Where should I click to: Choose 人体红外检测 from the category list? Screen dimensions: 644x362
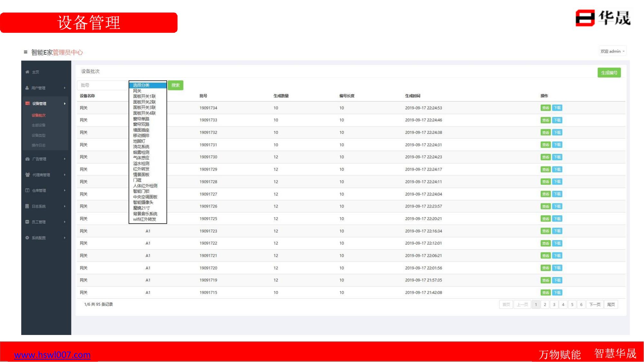[x=145, y=186]
